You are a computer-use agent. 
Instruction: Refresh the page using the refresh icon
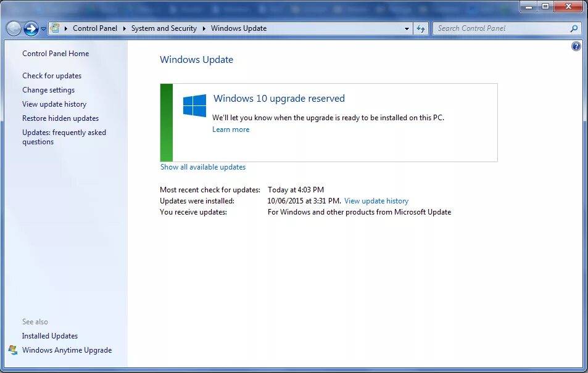(x=421, y=29)
